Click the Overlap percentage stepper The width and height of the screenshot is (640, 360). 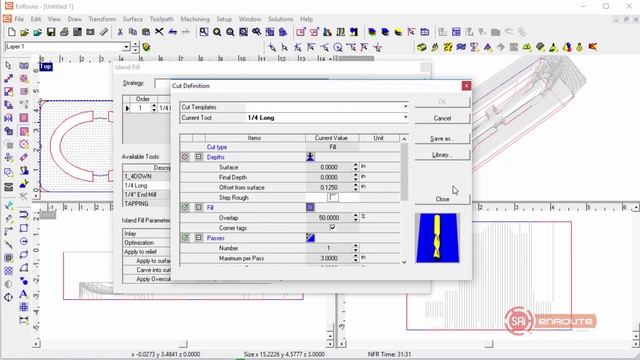(x=356, y=218)
